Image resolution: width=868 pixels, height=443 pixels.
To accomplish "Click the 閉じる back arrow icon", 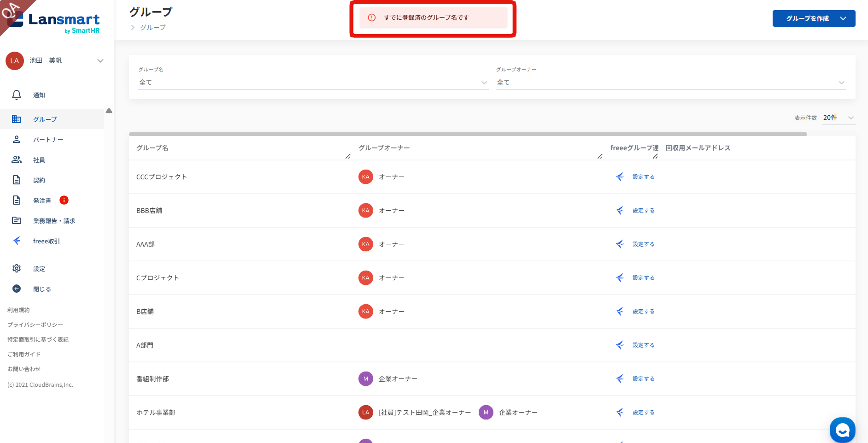I will 17,289.
